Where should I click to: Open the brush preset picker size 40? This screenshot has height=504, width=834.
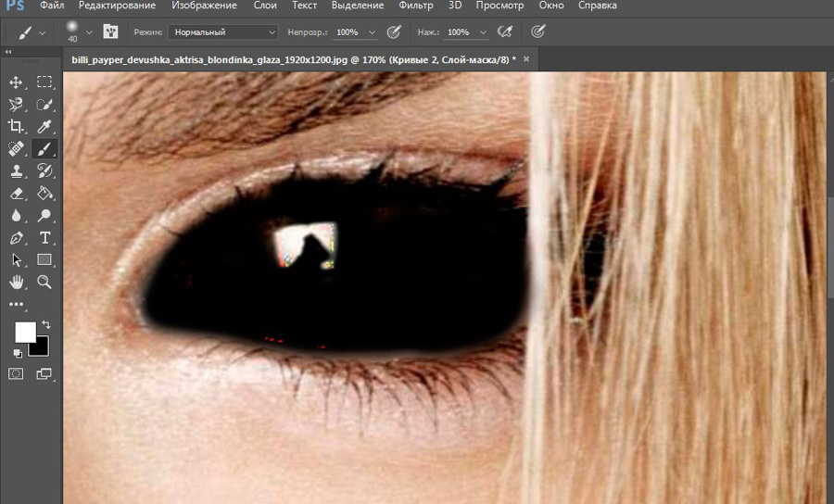click(78, 31)
